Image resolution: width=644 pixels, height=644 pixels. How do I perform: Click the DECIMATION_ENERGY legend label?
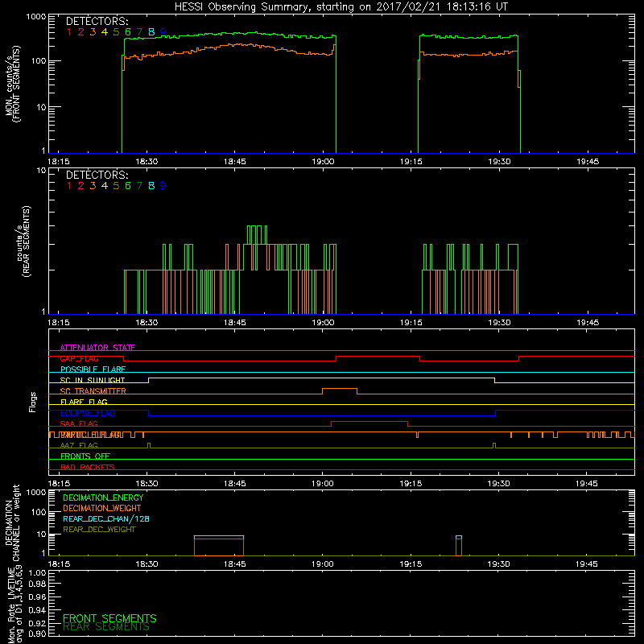103,497
